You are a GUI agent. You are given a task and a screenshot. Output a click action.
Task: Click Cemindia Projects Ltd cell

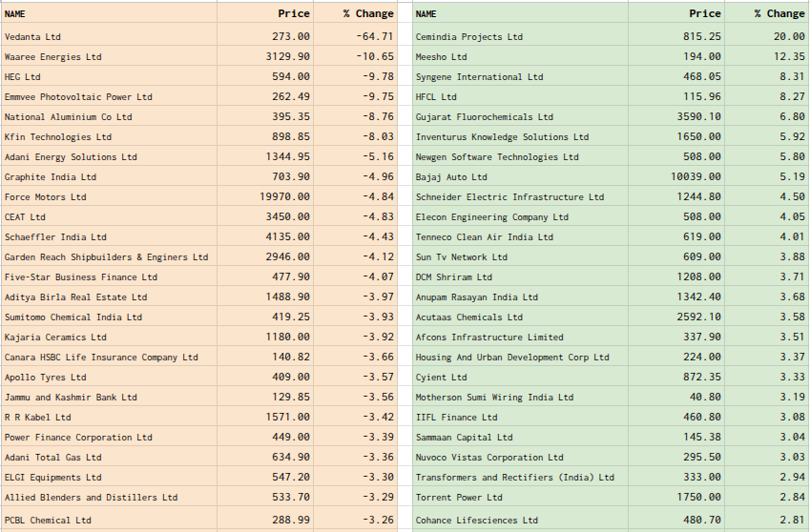click(520, 36)
